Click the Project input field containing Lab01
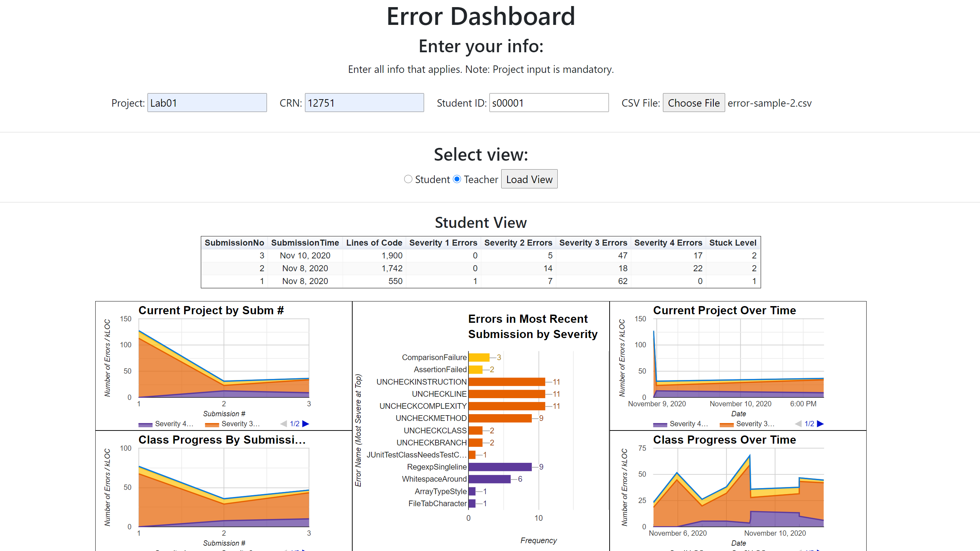The width and height of the screenshot is (980, 551). (x=207, y=103)
